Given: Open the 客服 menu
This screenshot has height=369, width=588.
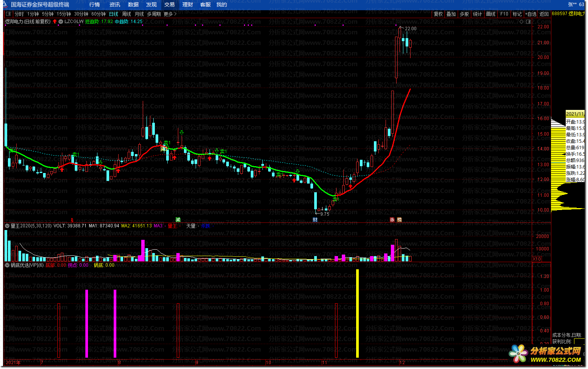Looking at the screenshot, I should click(205, 5).
